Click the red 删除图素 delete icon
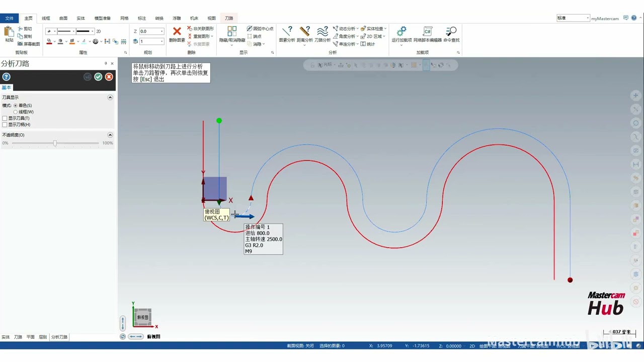Viewport: 644px width, 362px height. coord(177,31)
